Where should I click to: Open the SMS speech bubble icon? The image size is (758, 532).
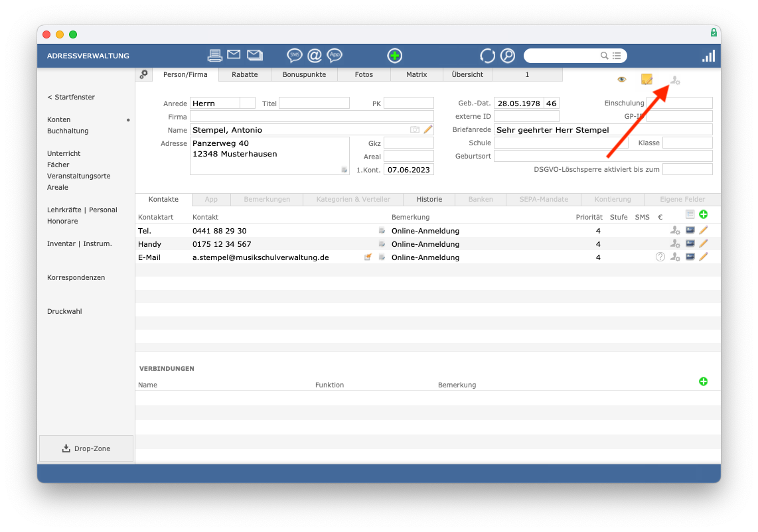[x=295, y=56]
